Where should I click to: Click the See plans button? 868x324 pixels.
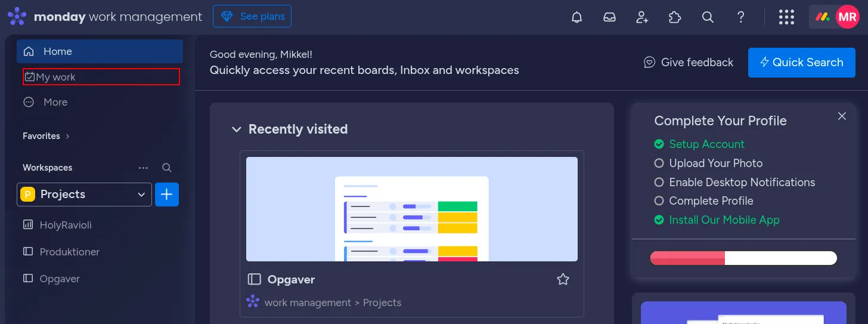pyautogui.click(x=252, y=17)
